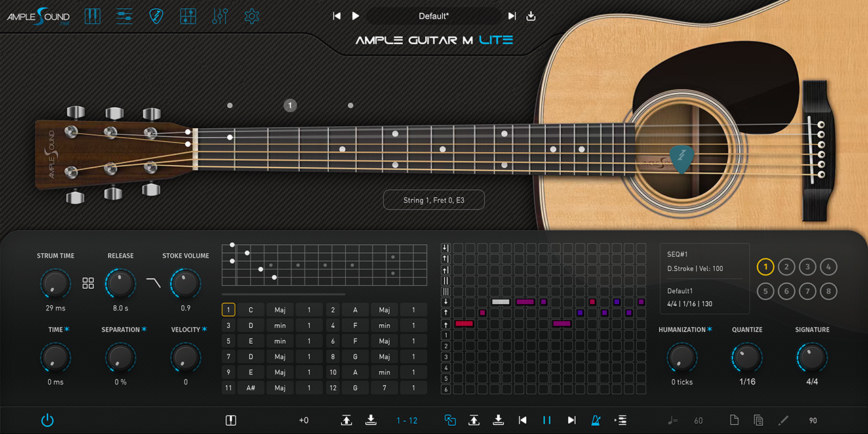Open chord type min dropdown for chord 10
The image size is (868, 434).
[384, 372]
